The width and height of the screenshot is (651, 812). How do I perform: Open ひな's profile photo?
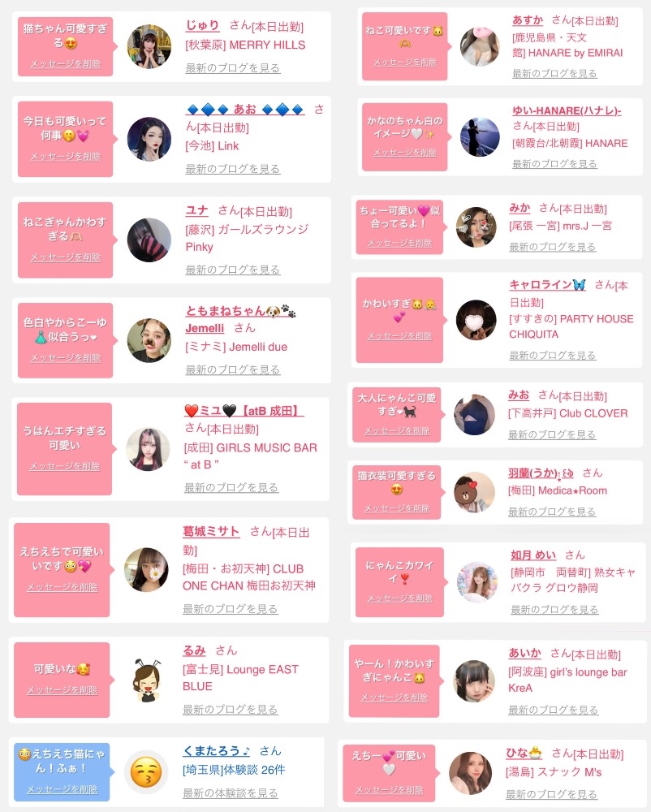(471, 773)
